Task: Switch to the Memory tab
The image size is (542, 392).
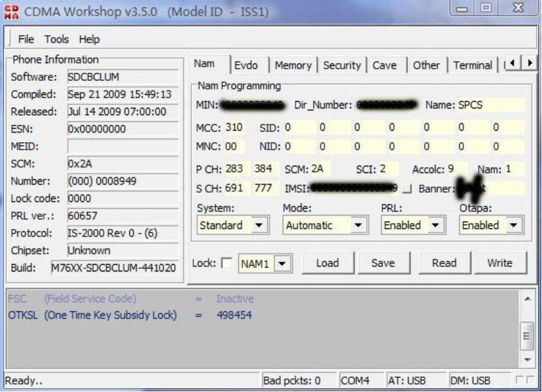Action: 293,65
